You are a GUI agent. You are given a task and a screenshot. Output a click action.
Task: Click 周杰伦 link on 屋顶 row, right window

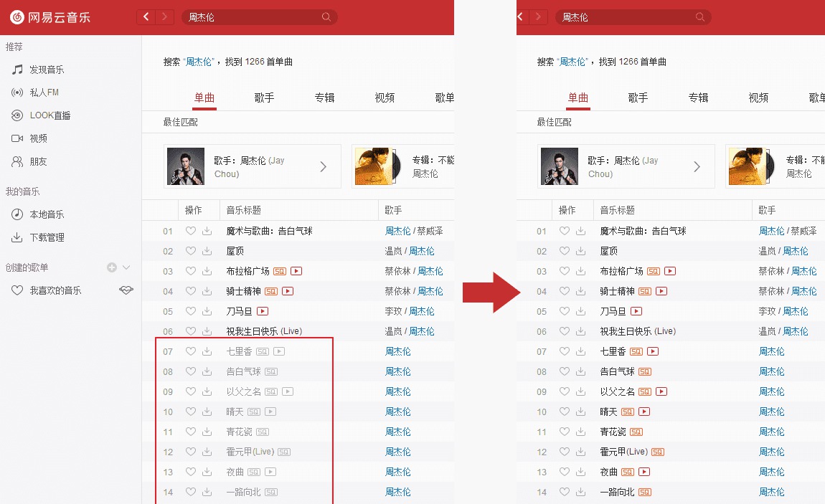pos(795,251)
